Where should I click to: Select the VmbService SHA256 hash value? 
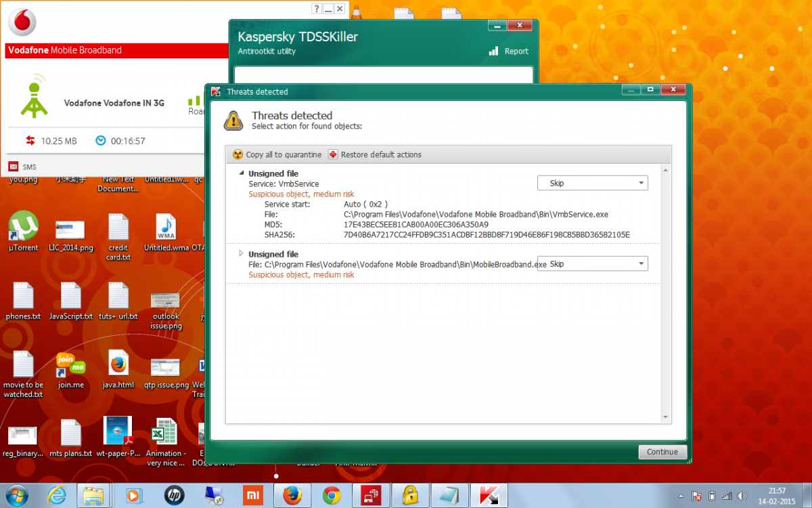(x=487, y=234)
